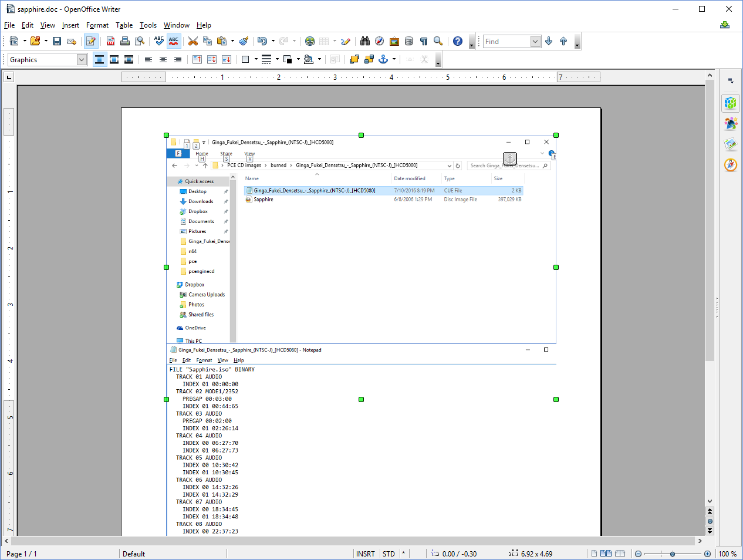Click the Zoom In plus button
The width and height of the screenshot is (743, 560).
point(707,554)
